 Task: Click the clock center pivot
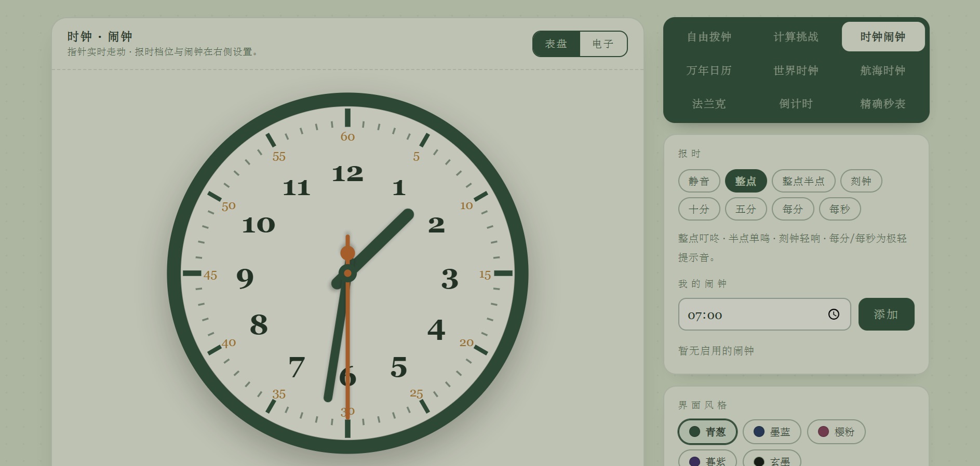click(x=347, y=273)
